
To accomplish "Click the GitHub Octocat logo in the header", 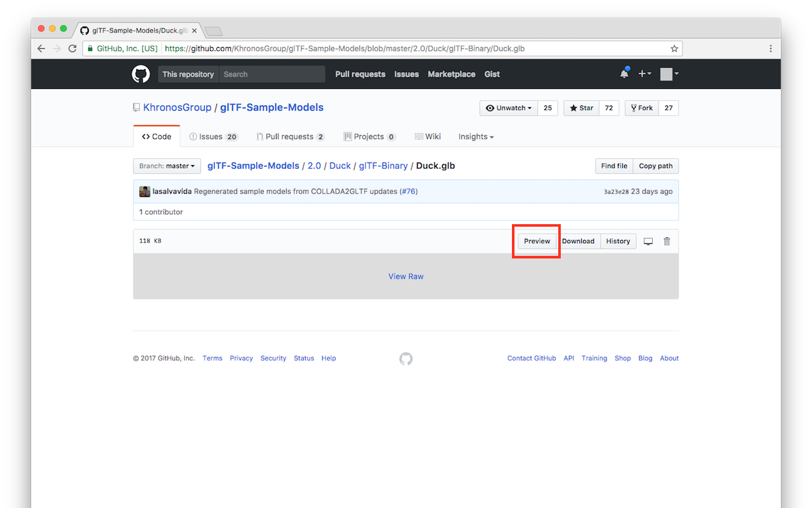I will [x=140, y=74].
